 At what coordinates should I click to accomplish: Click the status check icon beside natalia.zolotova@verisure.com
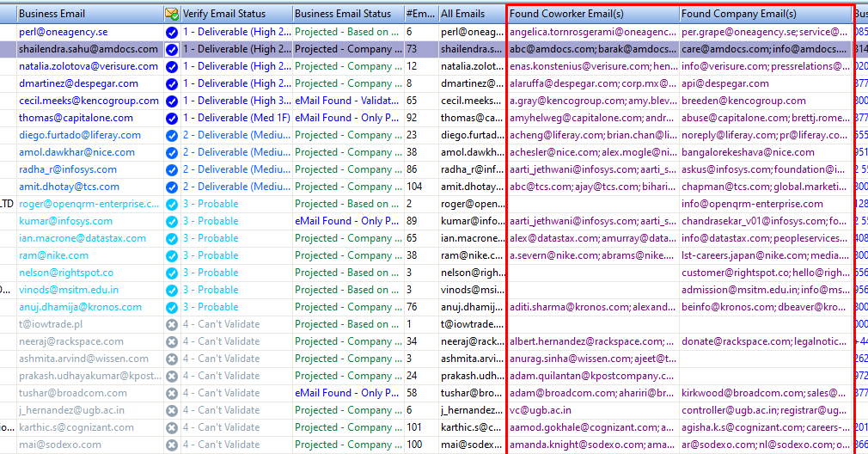[172, 66]
